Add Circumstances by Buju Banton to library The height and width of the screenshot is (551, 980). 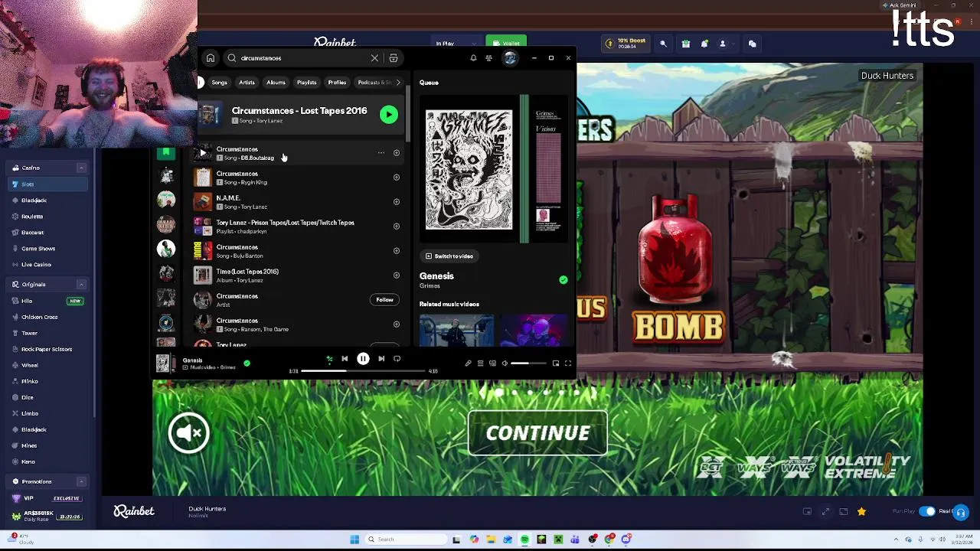pyautogui.click(x=397, y=251)
